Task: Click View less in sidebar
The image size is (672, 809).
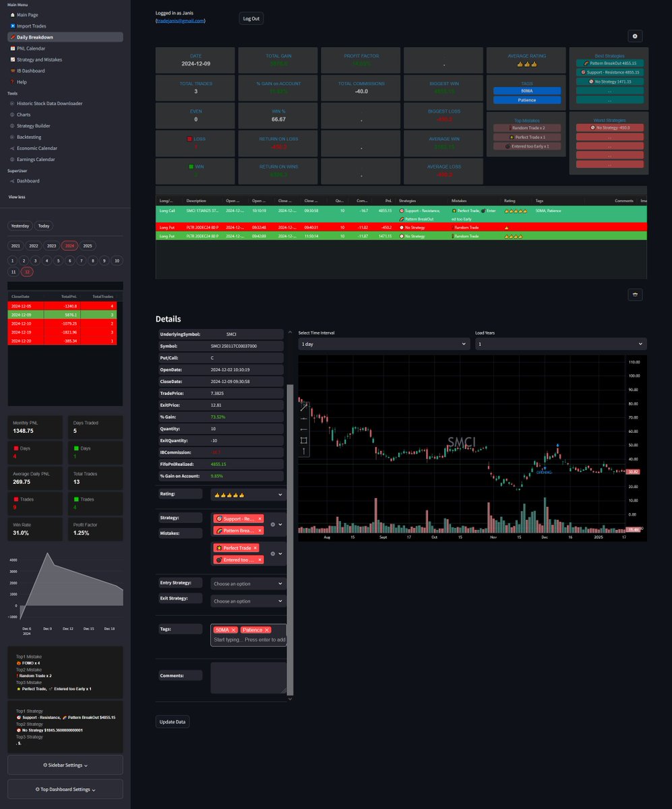Action: (17, 197)
